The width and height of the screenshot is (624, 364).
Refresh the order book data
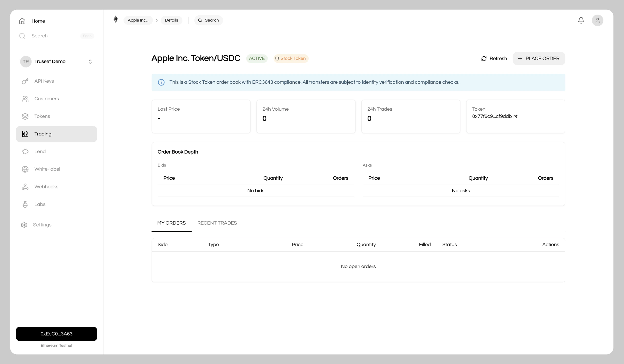point(494,58)
